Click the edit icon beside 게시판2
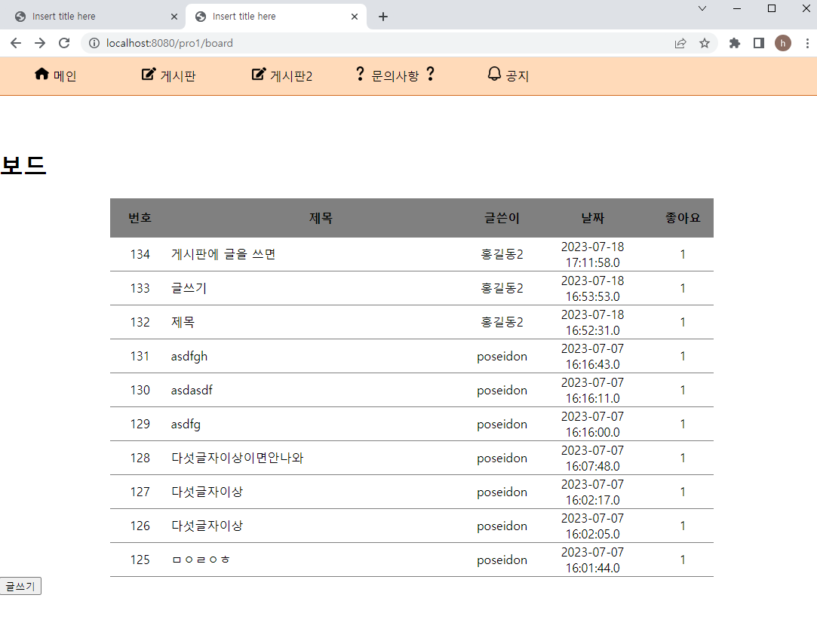This screenshot has width=817, height=644. [259, 74]
